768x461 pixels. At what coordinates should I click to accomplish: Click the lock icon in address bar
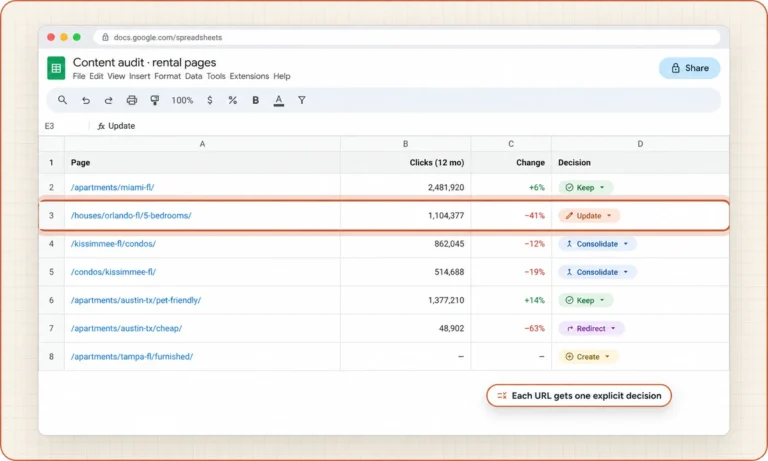105,37
